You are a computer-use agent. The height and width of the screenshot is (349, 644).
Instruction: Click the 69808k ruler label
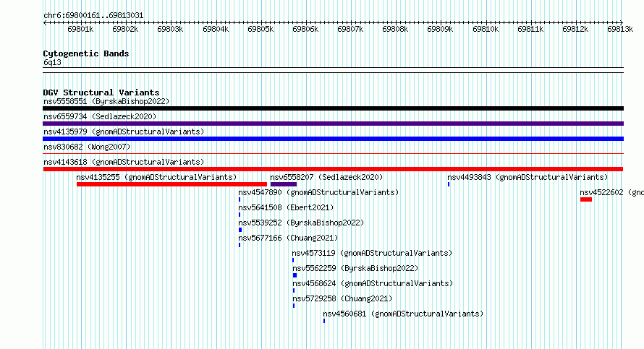click(x=395, y=29)
